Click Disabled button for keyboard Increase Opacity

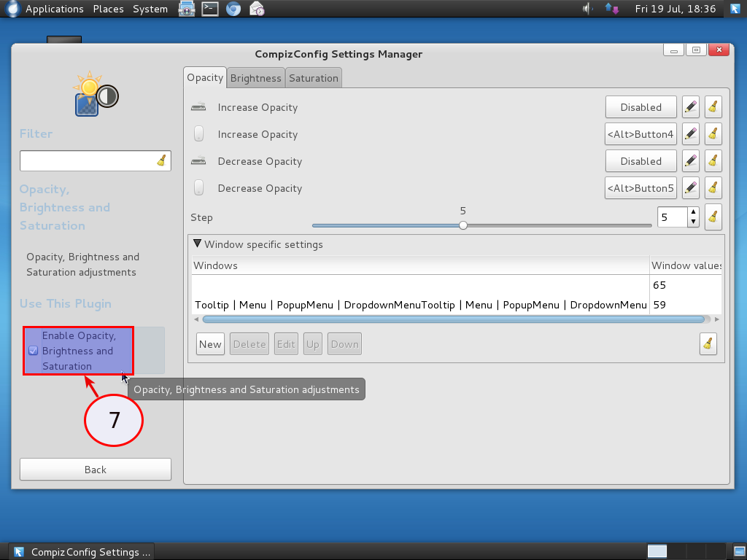(x=640, y=107)
